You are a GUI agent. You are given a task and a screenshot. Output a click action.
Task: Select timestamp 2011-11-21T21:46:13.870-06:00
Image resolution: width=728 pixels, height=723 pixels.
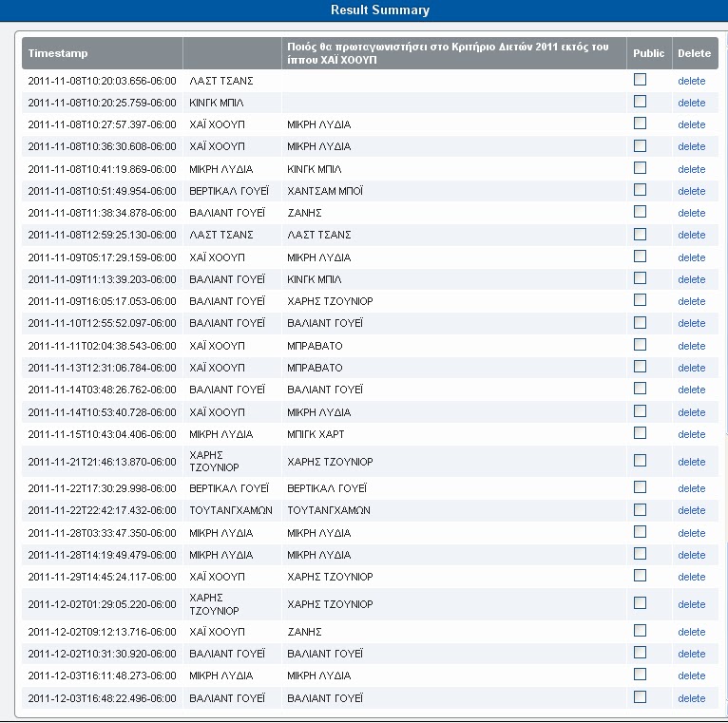pyautogui.click(x=102, y=462)
